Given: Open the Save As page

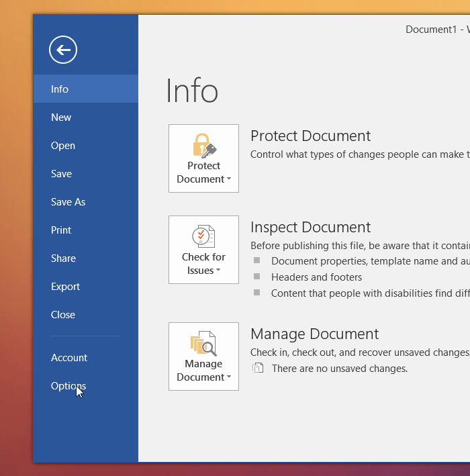Looking at the screenshot, I should [68, 201].
